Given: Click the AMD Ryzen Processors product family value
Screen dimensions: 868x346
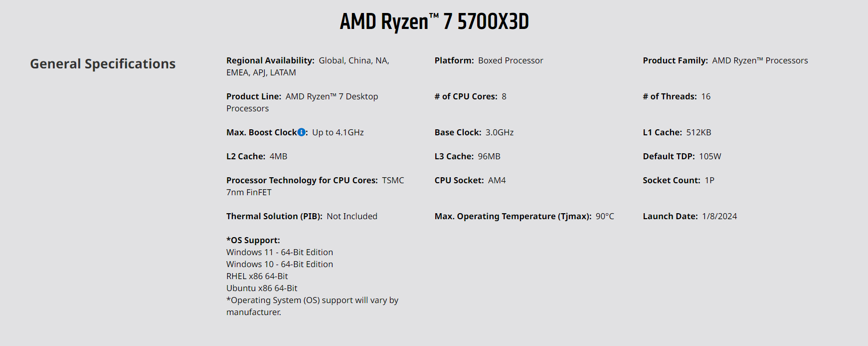Looking at the screenshot, I should (x=760, y=60).
